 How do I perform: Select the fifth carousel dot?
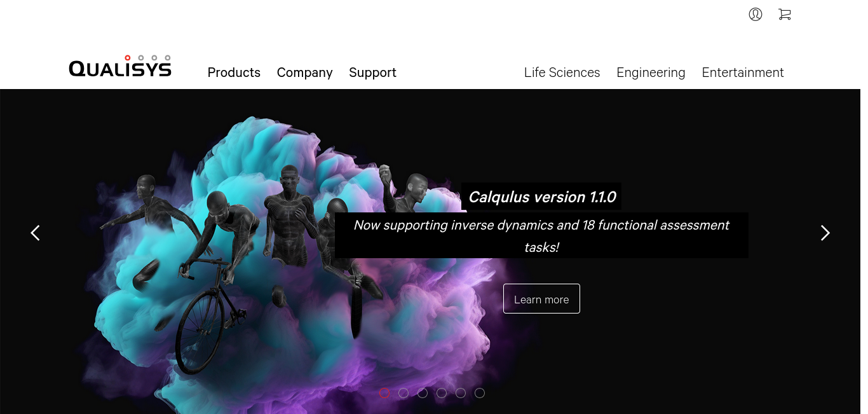[461, 393]
